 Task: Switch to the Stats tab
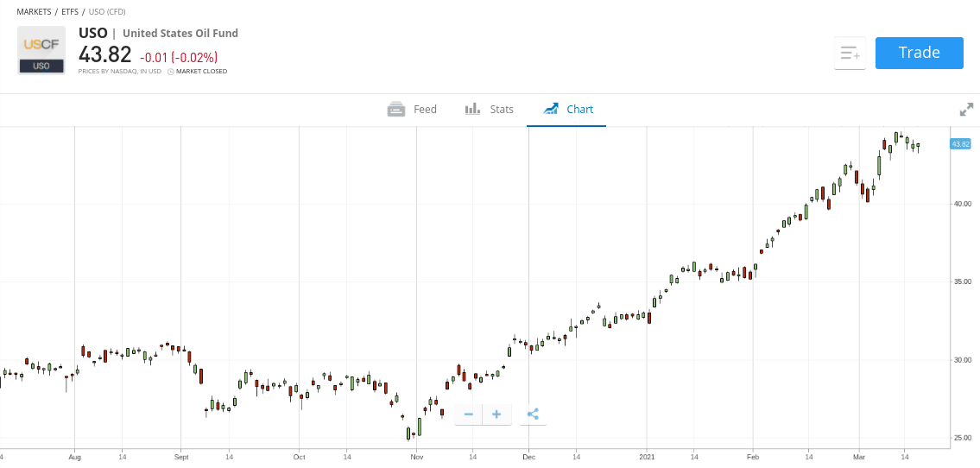489,110
